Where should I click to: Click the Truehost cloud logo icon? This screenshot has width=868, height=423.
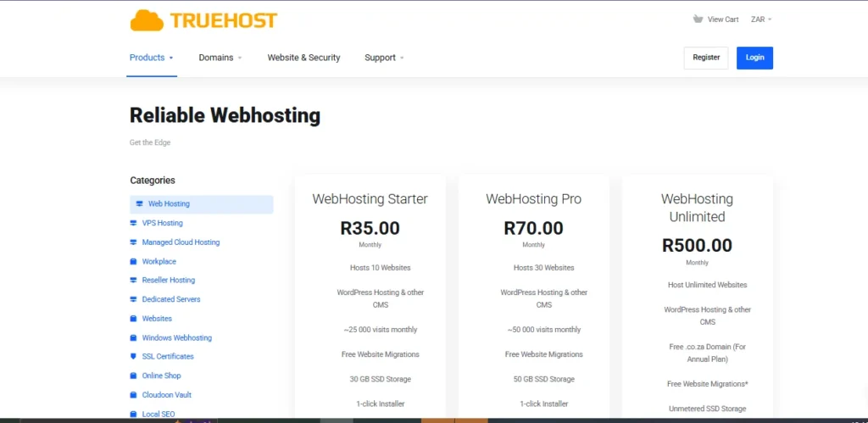tap(147, 19)
